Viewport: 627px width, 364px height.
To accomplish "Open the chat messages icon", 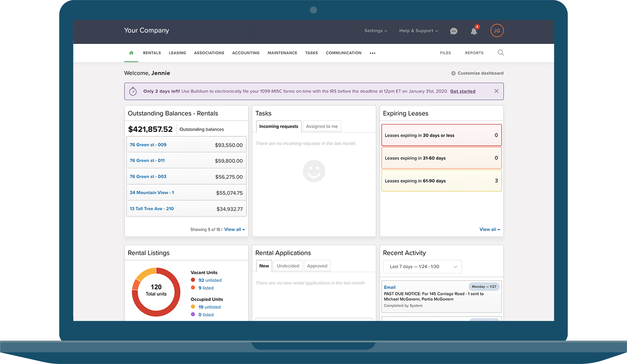I will pyautogui.click(x=454, y=31).
